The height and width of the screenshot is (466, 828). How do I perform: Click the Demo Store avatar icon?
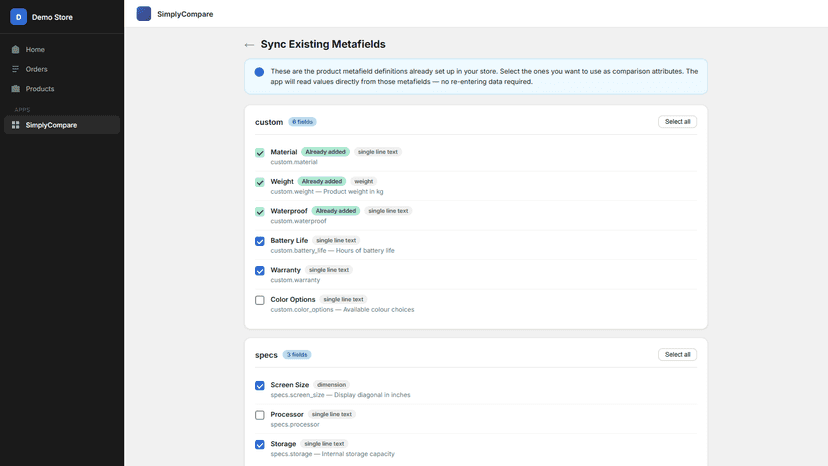[18, 17]
